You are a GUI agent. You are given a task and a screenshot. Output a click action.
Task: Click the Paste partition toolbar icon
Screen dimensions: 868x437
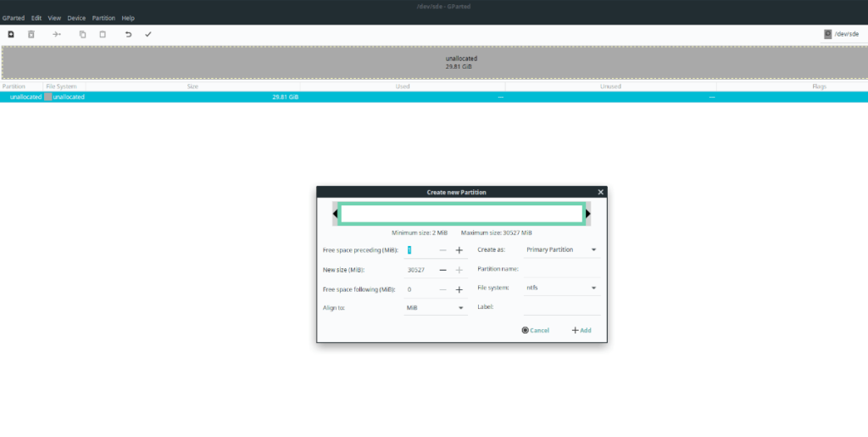(x=103, y=34)
